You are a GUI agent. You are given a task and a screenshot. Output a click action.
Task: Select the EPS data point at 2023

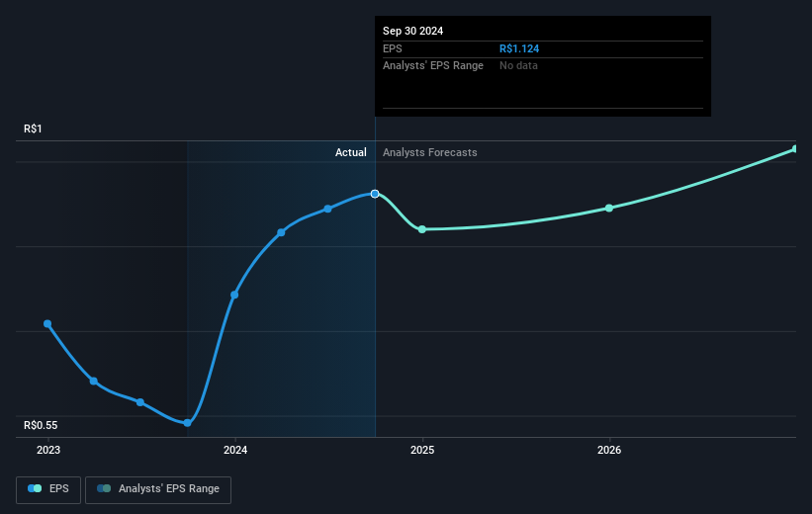point(47,324)
